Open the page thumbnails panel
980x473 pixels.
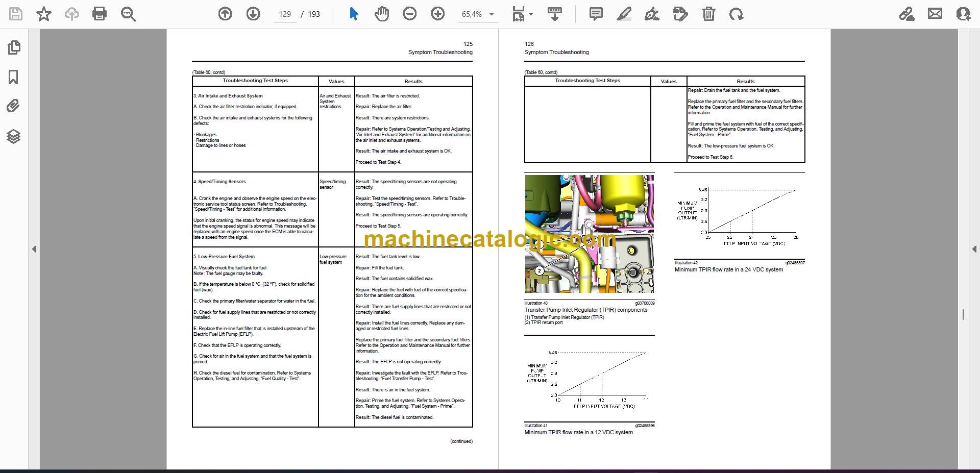(x=14, y=47)
